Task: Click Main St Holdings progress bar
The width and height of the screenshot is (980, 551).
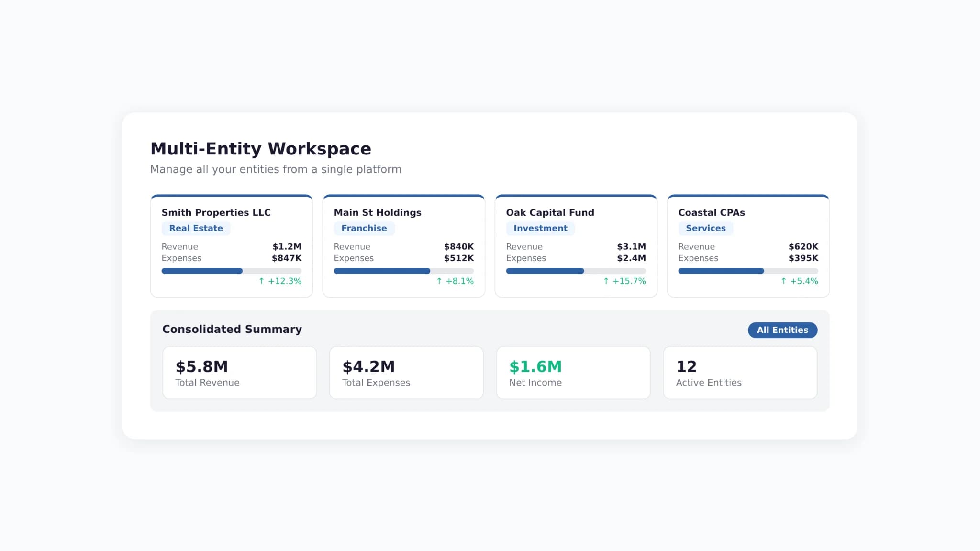Action: [x=404, y=271]
